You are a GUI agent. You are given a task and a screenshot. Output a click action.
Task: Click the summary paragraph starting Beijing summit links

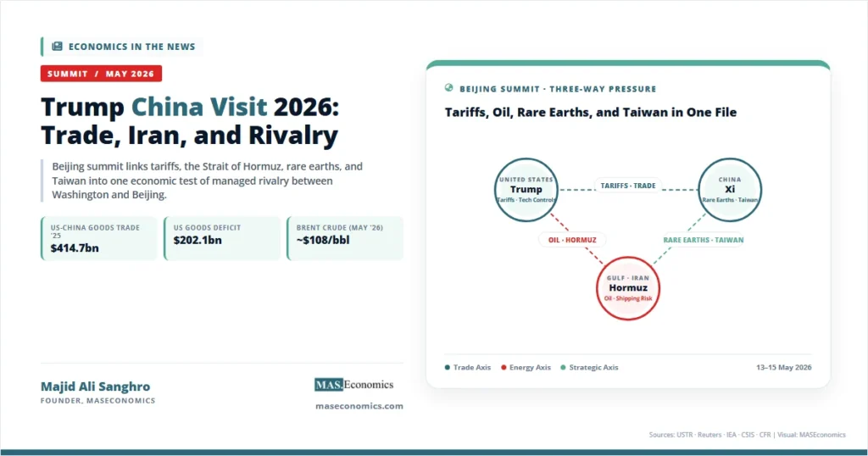208,181
